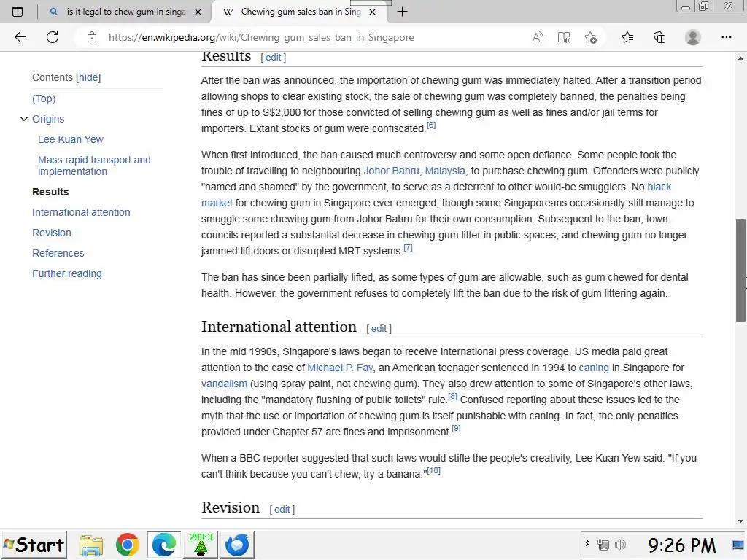The height and width of the screenshot is (560, 747).
Task: Go to Origins section
Action: [48, 119]
